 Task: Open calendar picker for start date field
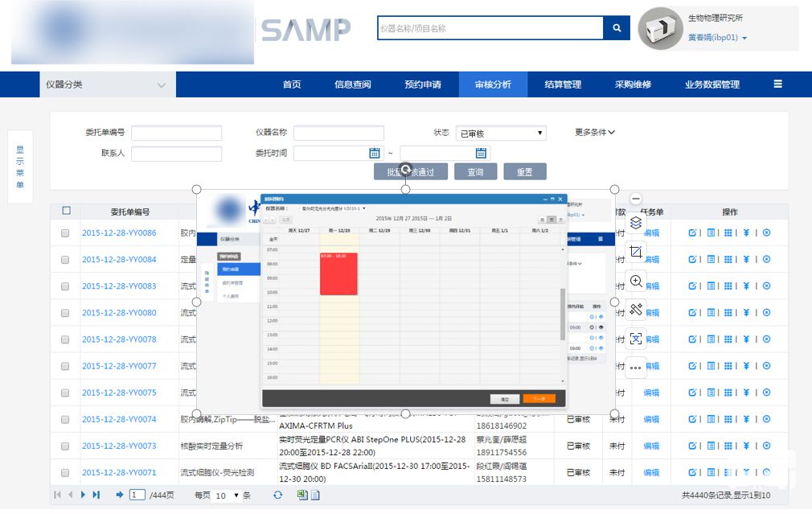coord(375,153)
